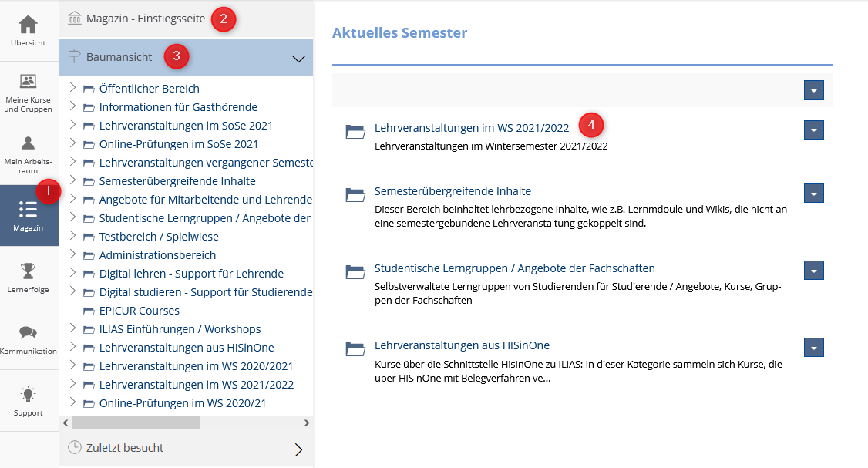Image resolution: width=868 pixels, height=468 pixels.
Task: Click folder icon beside Semesterübergreifende Inhalte in main list
Action: click(355, 195)
